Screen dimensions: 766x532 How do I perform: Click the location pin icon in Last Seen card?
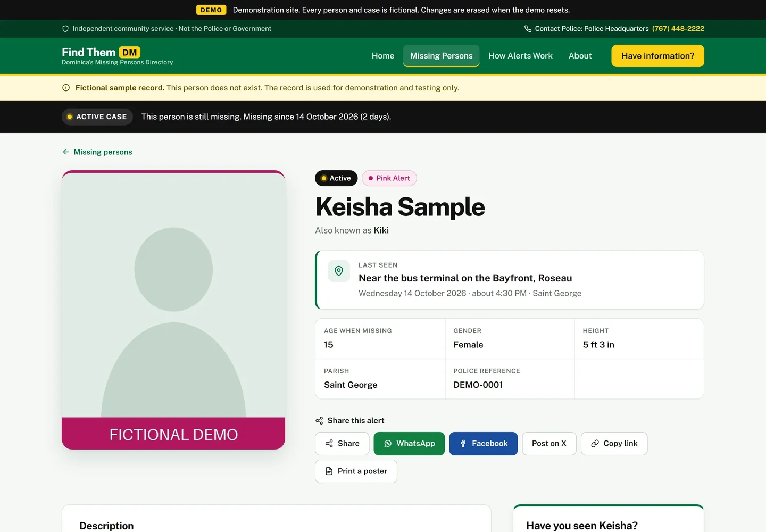[339, 271]
